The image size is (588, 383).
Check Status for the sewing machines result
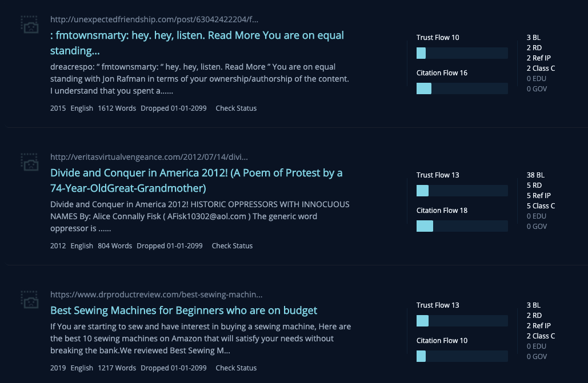click(x=236, y=368)
